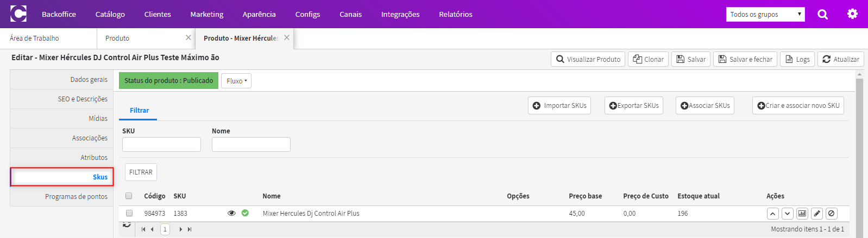This screenshot has height=238, width=868.
Task: Check the row checkbox for SKU 984973
Action: click(129, 213)
